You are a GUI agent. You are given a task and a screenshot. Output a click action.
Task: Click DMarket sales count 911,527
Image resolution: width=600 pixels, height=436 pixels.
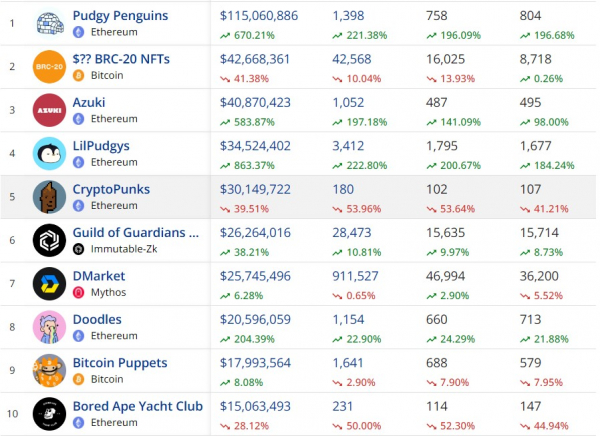tap(355, 276)
